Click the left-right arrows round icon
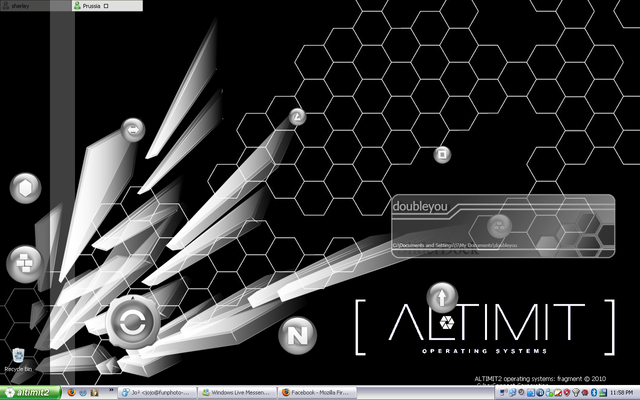Image resolution: width=640 pixels, height=400 pixels. (133, 130)
